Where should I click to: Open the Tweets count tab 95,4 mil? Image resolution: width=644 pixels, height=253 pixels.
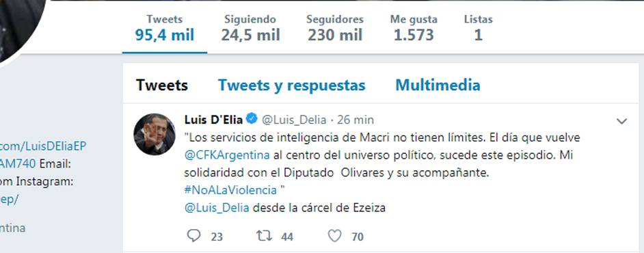pos(165,28)
